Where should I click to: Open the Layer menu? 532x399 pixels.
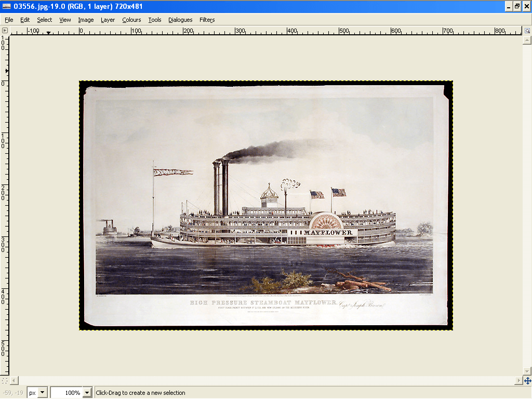(108, 20)
